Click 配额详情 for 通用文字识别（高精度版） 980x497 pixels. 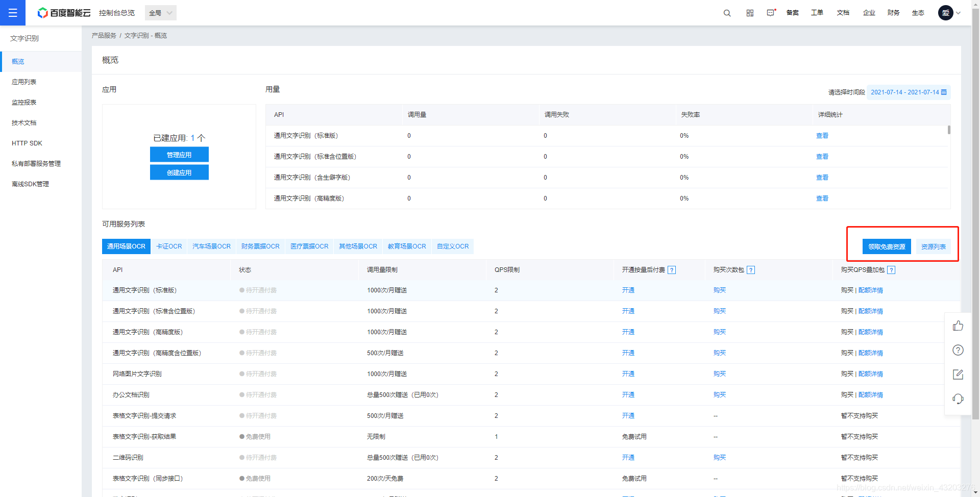pyautogui.click(x=871, y=332)
